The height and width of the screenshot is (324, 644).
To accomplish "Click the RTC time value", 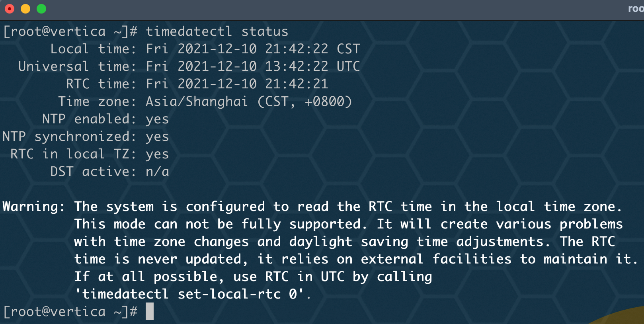I will (x=237, y=84).
